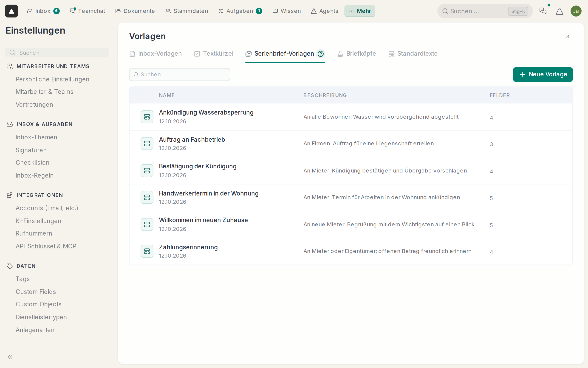Switch to Briefköpfe tab
Screen dimensions: 588x368
pos(357,54)
